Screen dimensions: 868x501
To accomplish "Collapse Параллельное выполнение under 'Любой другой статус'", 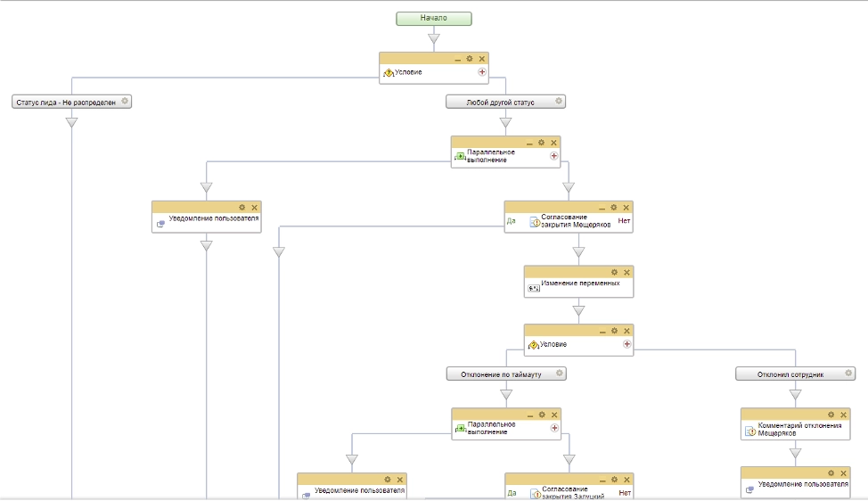I will tap(528, 143).
